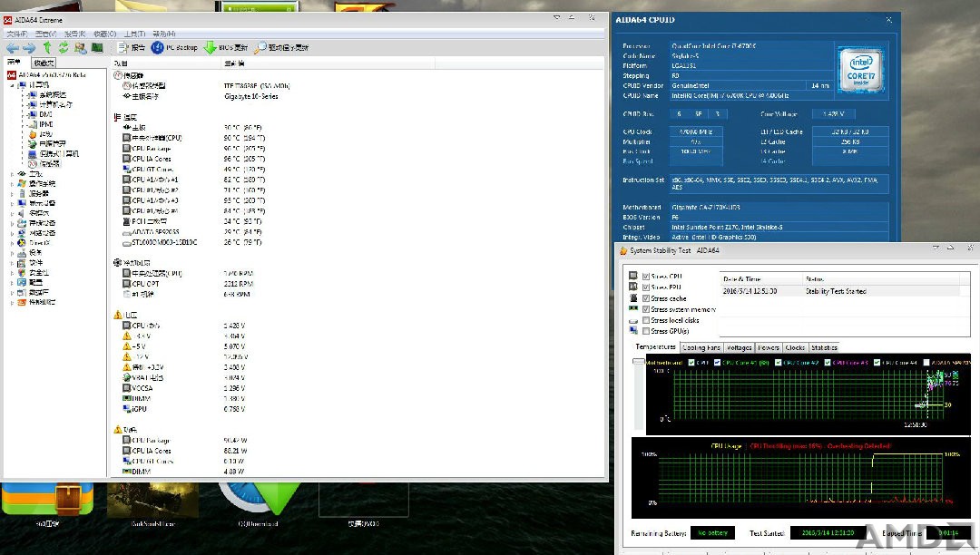Viewport: 980px width, 555px height.
Task: Open the 文件(F) menu
Action: [x=17, y=34]
